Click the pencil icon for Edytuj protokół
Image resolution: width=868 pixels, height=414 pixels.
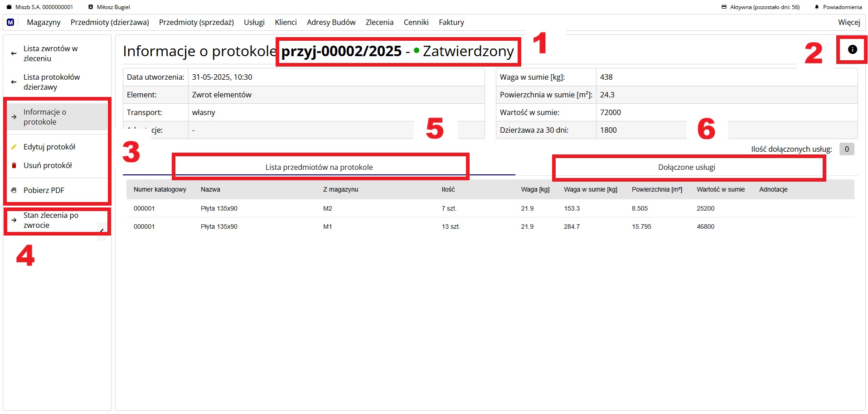(14, 147)
